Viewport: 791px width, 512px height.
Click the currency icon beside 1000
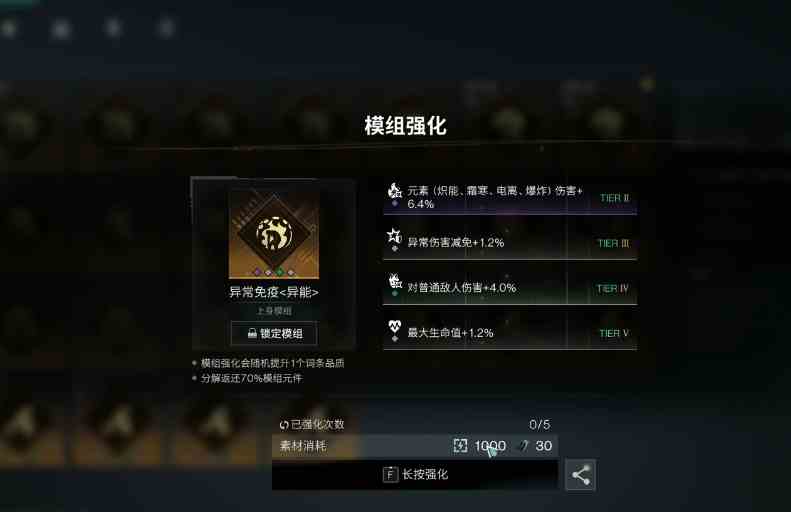(460, 445)
